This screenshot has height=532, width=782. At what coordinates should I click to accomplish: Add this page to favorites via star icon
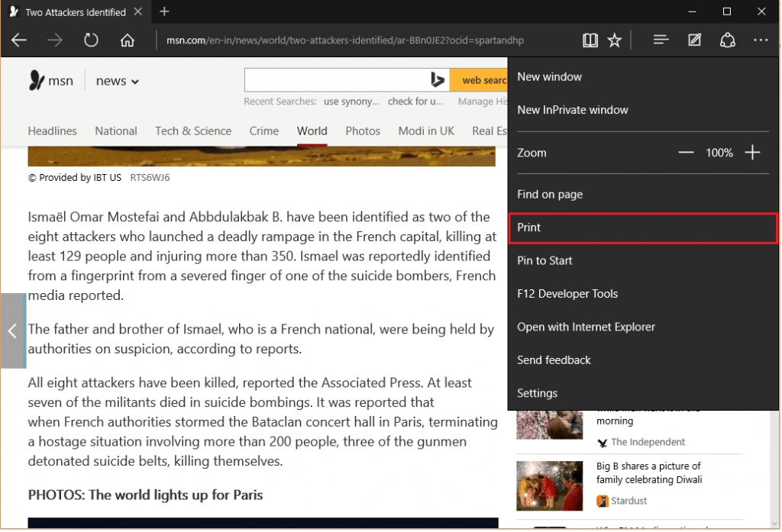[x=615, y=40]
